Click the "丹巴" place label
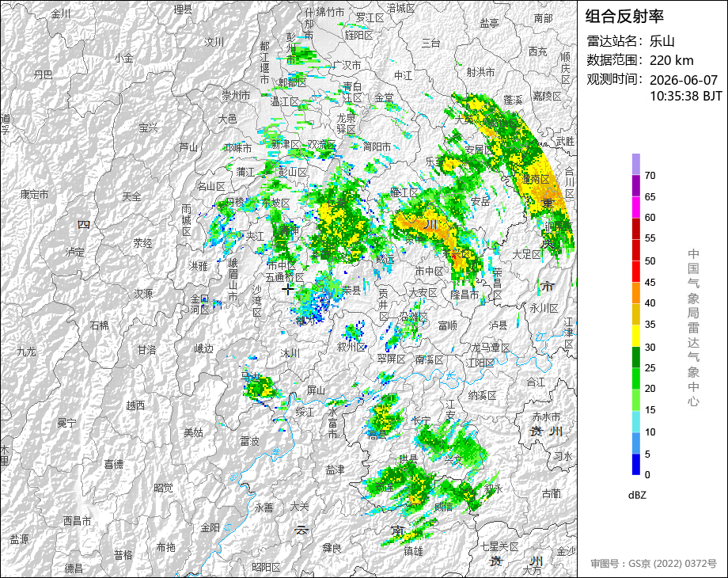The image size is (728, 578). (43, 74)
